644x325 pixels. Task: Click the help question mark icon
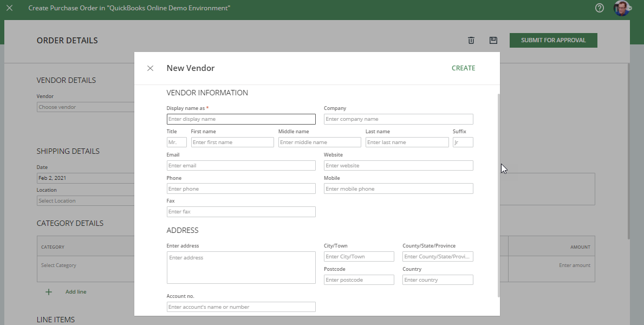[600, 8]
